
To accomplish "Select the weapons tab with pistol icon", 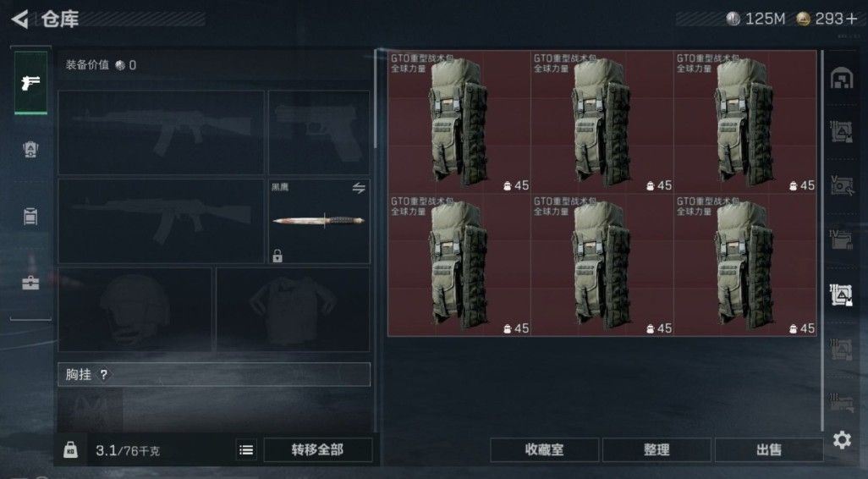I will click(x=30, y=82).
